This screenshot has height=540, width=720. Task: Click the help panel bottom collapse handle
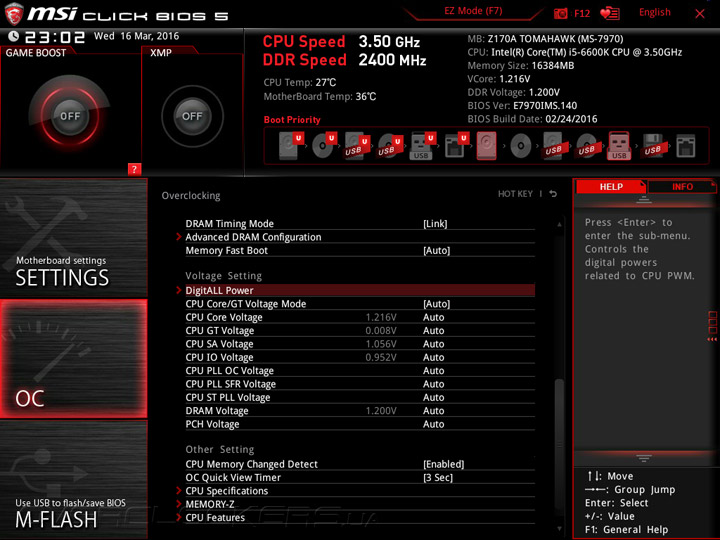pos(644,458)
